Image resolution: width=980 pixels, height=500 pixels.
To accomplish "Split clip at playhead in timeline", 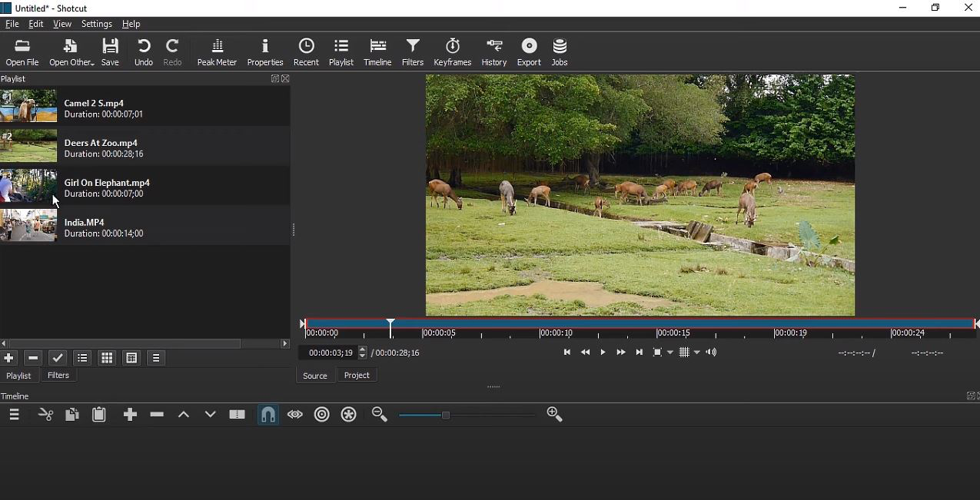I will pyautogui.click(x=237, y=415).
